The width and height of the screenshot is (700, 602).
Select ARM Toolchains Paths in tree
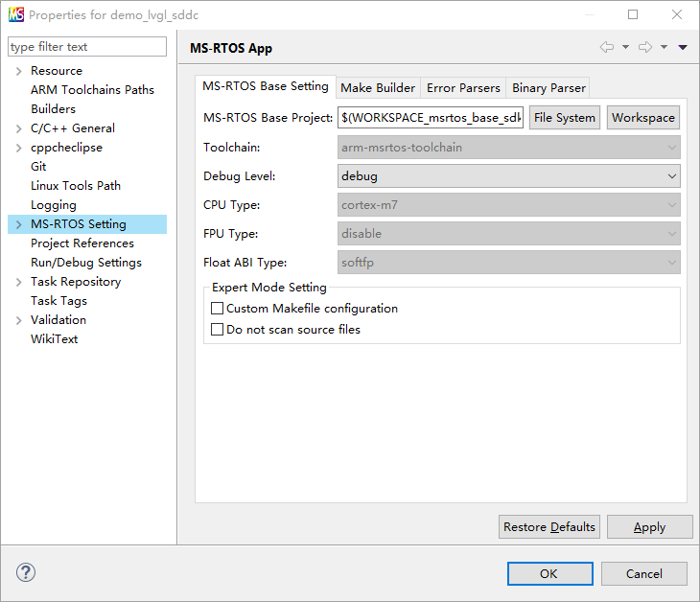coord(92,90)
